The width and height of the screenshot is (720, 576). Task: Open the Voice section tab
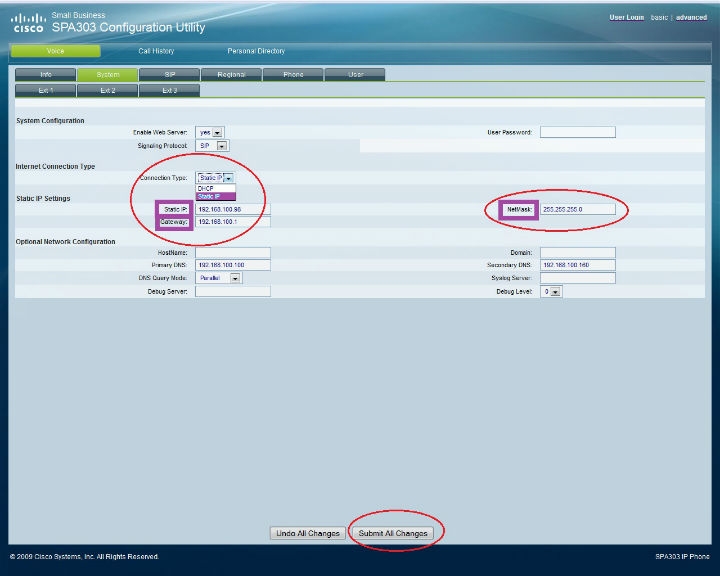[56, 51]
